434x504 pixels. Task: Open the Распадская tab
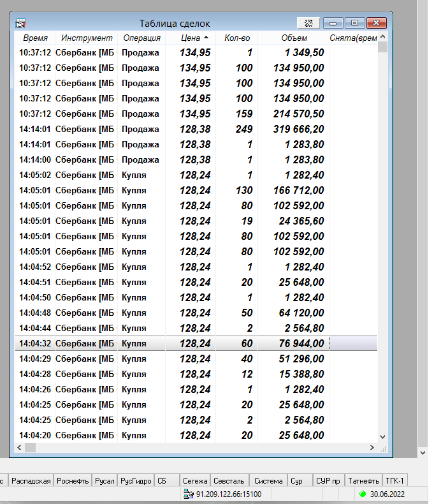(31, 481)
